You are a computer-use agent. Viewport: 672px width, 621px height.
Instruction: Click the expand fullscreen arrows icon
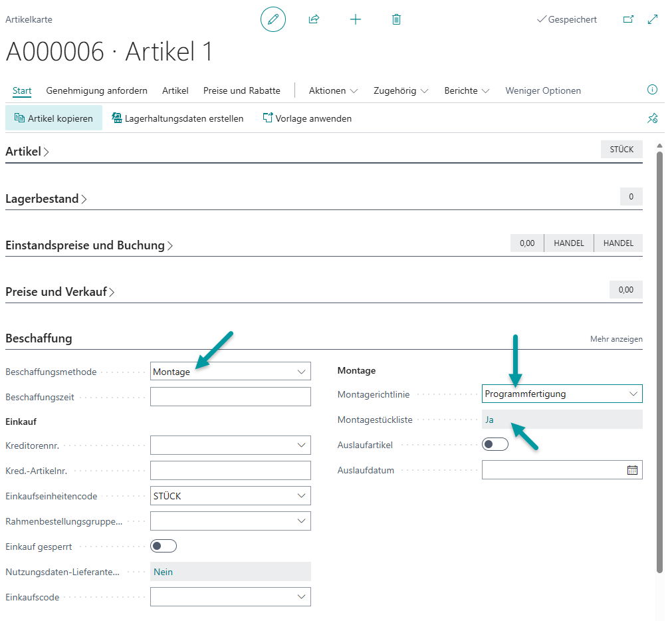653,19
